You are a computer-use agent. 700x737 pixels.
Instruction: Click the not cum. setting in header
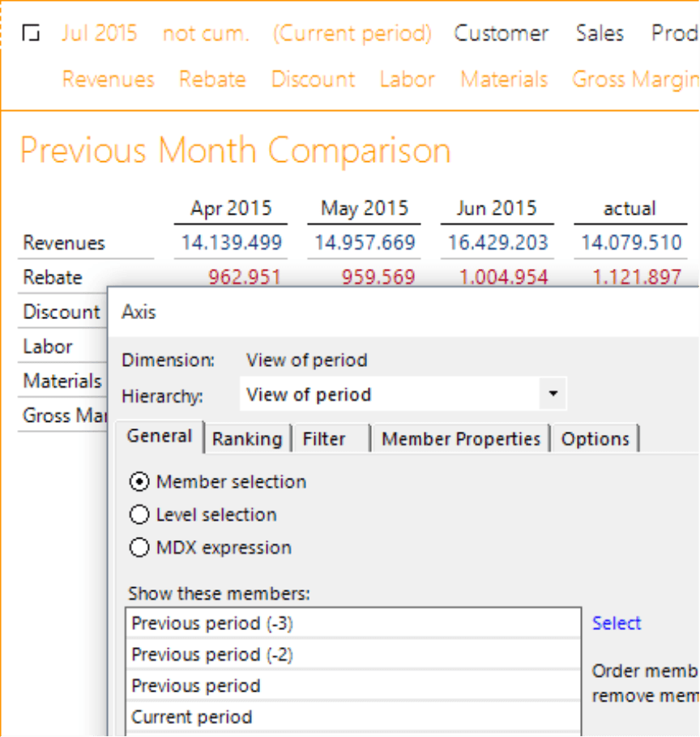click(206, 34)
